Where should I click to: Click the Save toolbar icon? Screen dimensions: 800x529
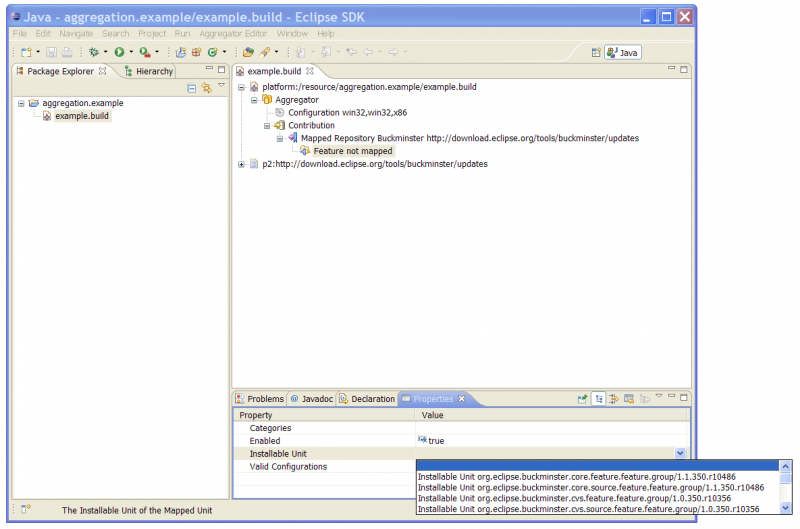(51, 52)
